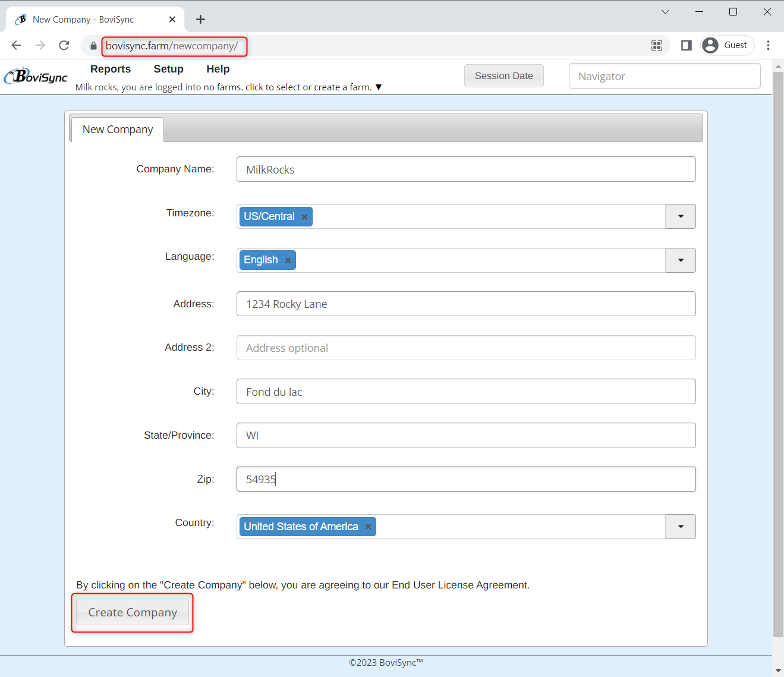
Task: Click the ©2023 BoviSync footer text
Action: pyautogui.click(x=386, y=663)
